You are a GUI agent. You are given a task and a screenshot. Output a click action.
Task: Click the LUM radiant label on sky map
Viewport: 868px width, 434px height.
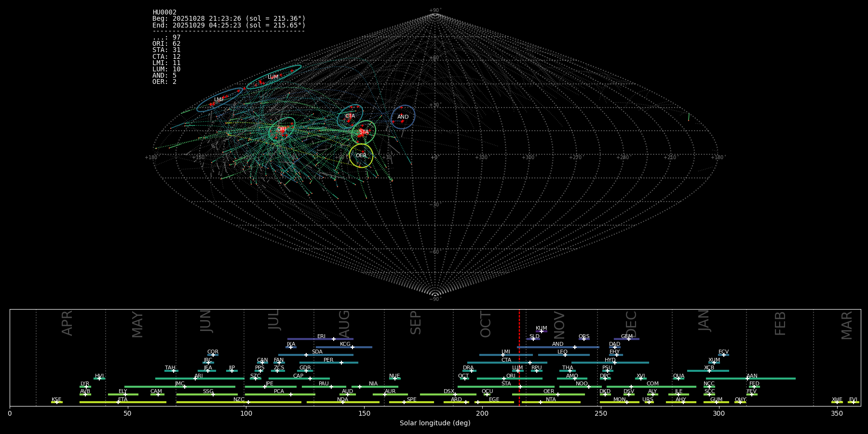(x=273, y=77)
